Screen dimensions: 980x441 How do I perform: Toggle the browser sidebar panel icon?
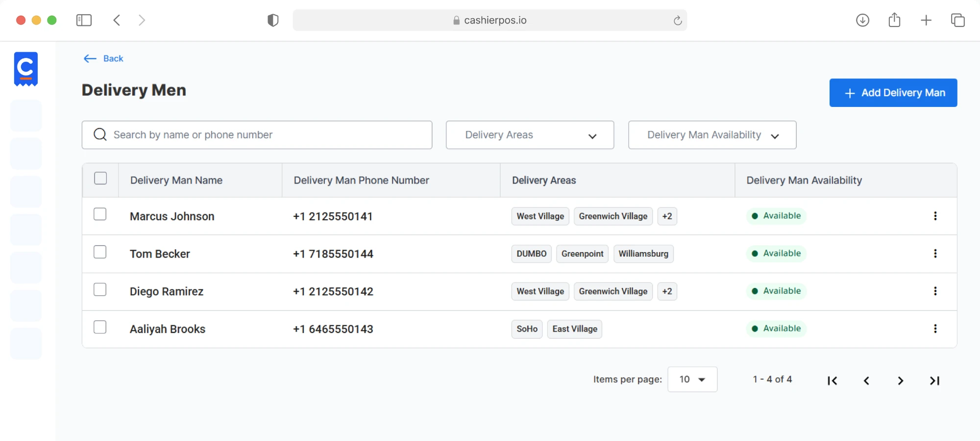click(x=84, y=20)
